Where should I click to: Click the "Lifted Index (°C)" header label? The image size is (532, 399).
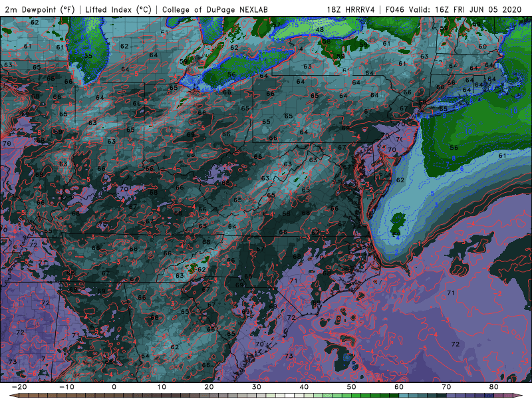tap(118, 9)
